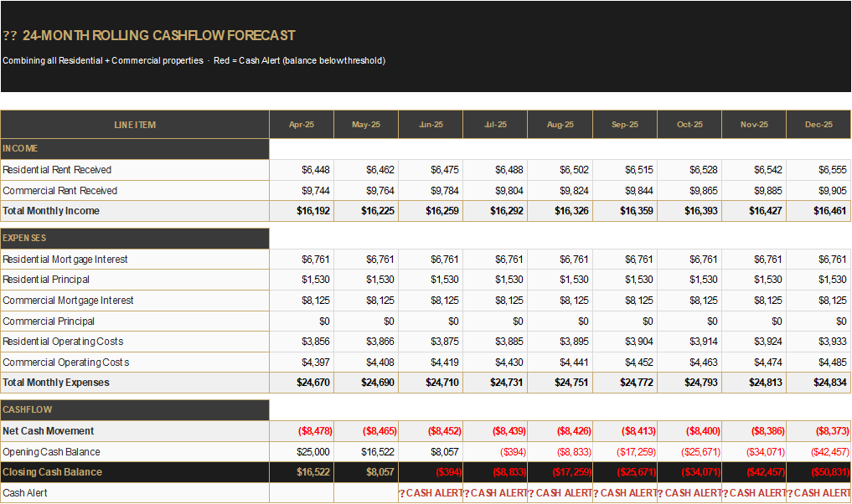Click the ($50,831) closing cash balance cell
This screenshot has width=852, height=504.
(818, 472)
